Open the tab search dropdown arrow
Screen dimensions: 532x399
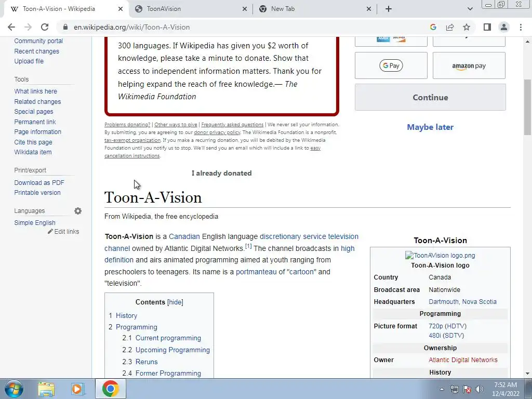(x=470, y=9)
